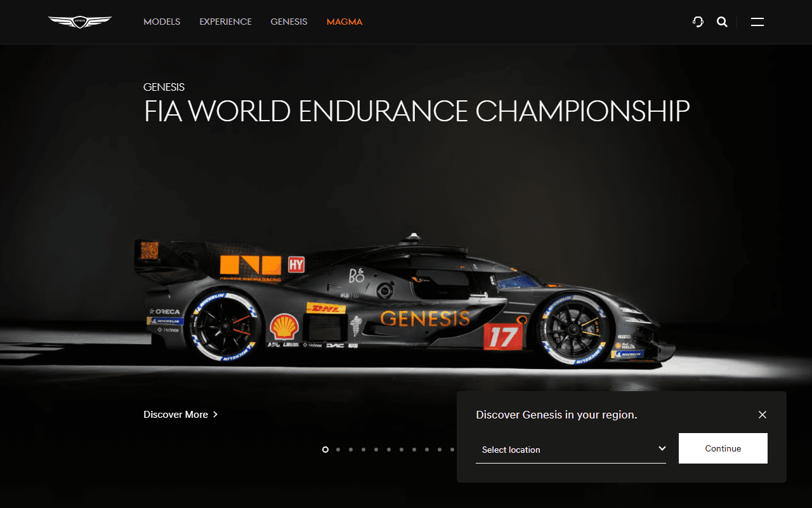Jump to the seventh carousel slide dot
812x508 pixels.
[402, 450]
